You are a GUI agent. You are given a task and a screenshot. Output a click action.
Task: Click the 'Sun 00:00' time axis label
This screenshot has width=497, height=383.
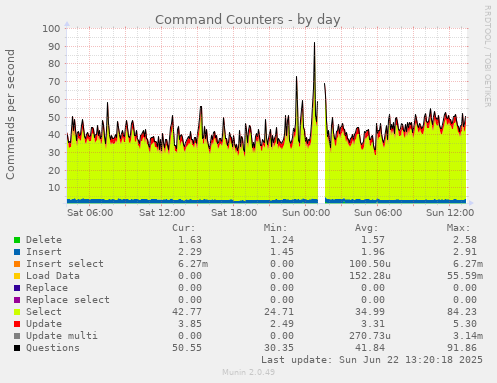point(306,213)
